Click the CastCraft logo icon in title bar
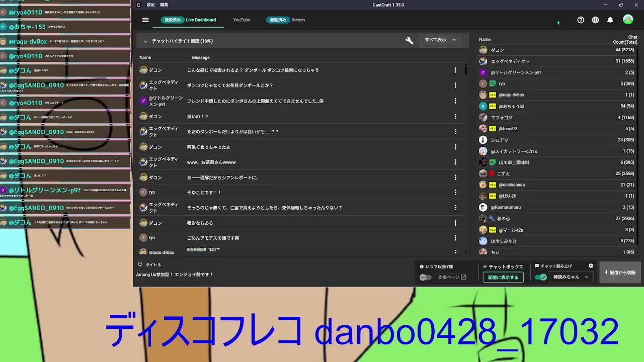644x362 pixels. click(x=138, y=5)
